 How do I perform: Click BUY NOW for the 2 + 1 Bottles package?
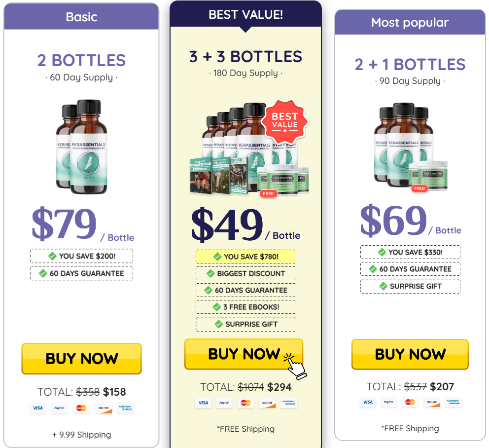coord(410,354)
